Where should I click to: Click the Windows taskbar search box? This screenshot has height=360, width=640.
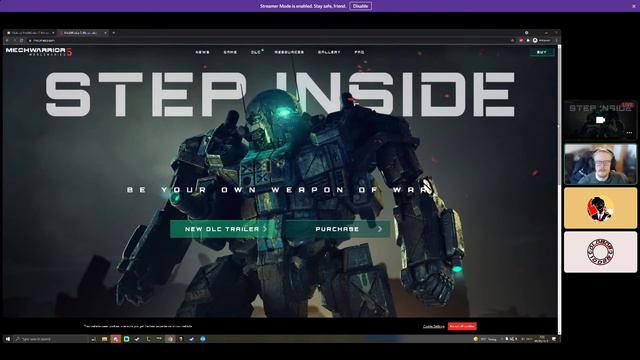(51, 339)
